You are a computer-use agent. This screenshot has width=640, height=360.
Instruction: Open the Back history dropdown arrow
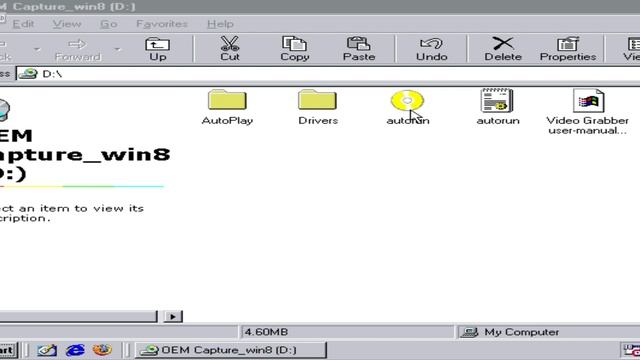(37, 49)
